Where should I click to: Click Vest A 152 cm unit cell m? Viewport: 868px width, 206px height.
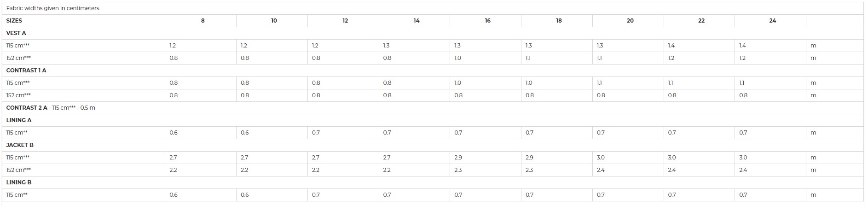813,58
